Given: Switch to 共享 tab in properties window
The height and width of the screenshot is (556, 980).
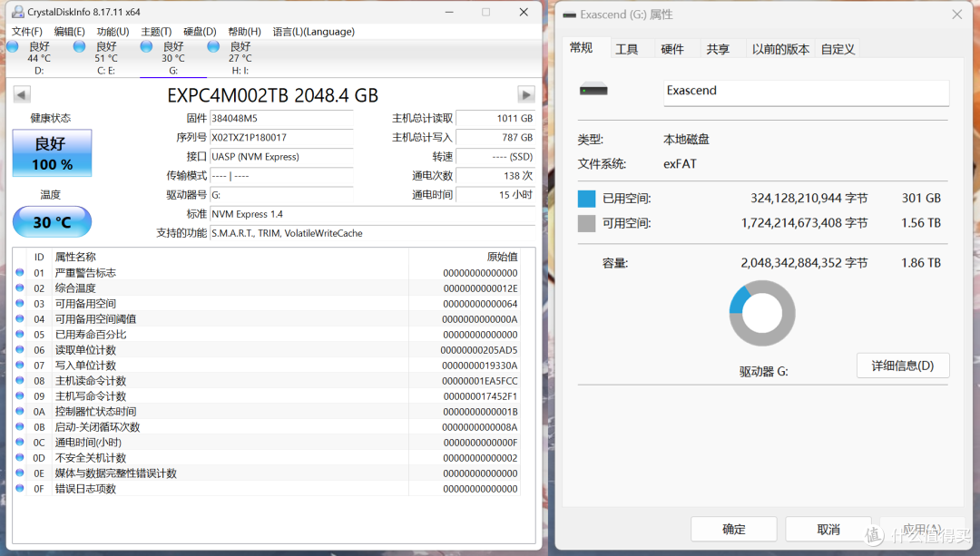Looking at the screenshot, I should click(718, 49).
